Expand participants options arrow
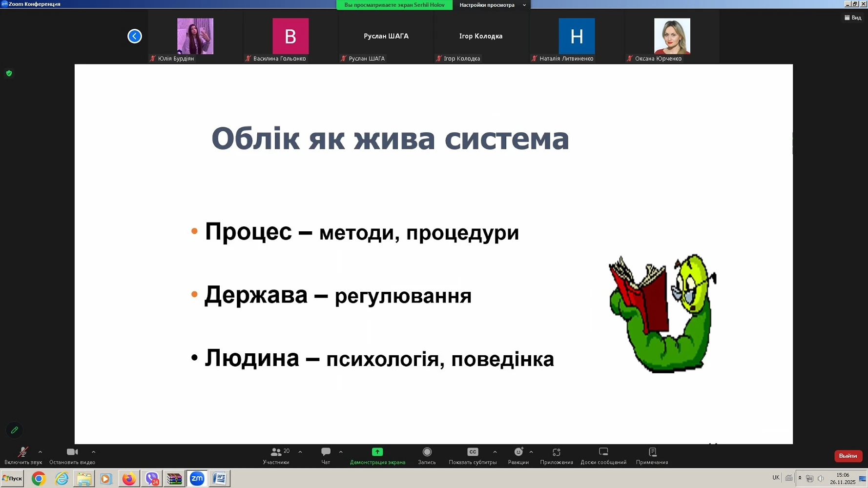This screenshot has height=488, width=868. point(300,452)
